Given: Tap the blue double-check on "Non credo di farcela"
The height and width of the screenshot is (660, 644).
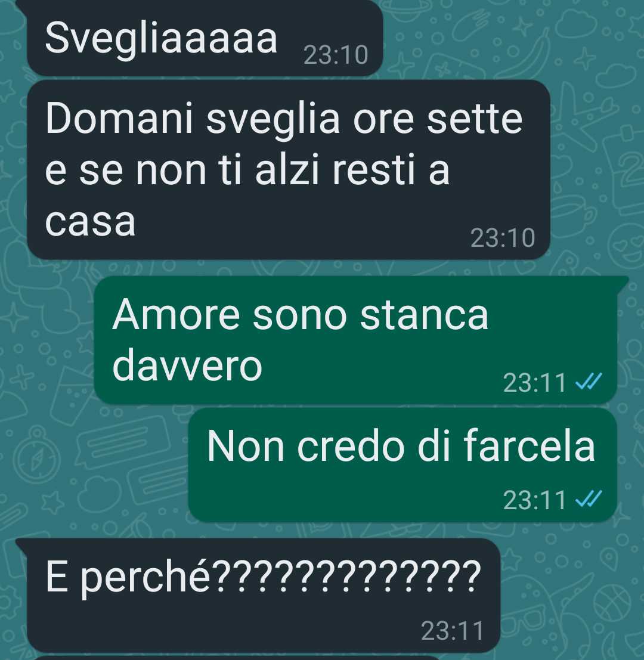Looking at the screenshot, I should click(589, 499).
